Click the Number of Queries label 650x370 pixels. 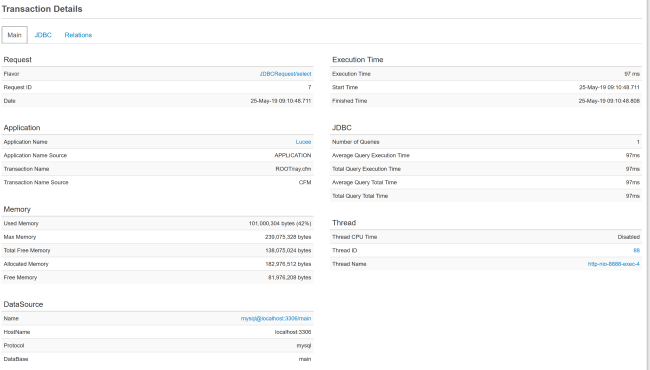(355, 142)
